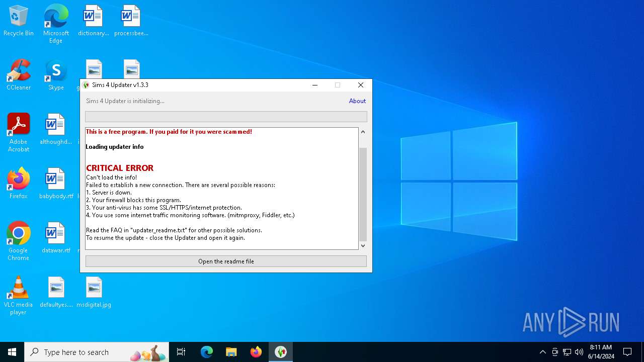Viewport: 644px width, 362px height.
Task: Click the internet traffic monitoring software line
Action: click(190, 215)
